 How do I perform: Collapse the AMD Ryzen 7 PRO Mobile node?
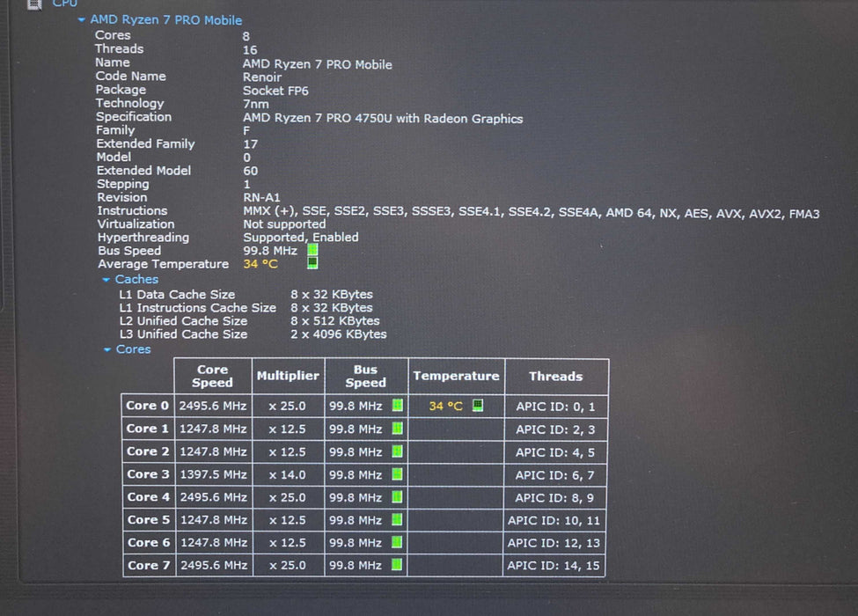pyautogui.click(x=82, y=19)
